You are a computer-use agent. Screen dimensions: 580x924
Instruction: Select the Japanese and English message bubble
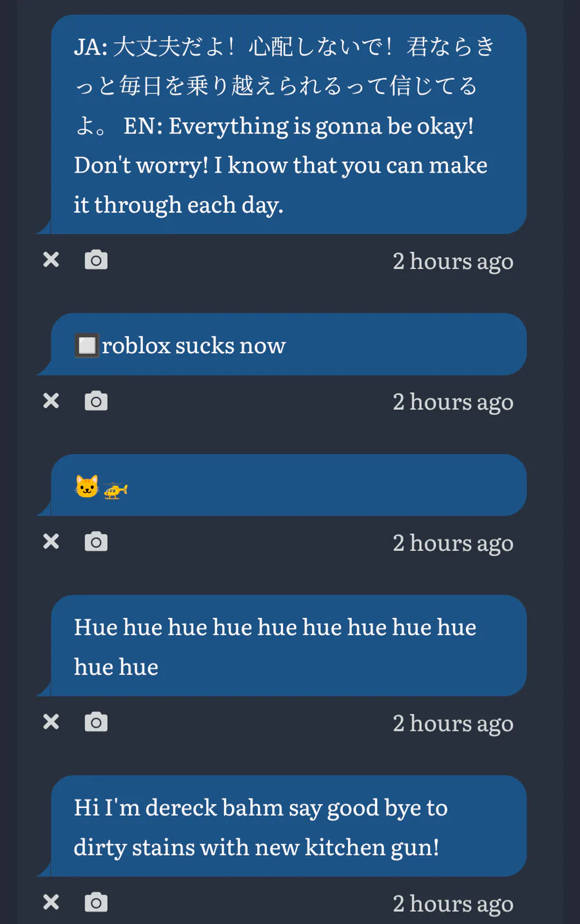point(288,125)
